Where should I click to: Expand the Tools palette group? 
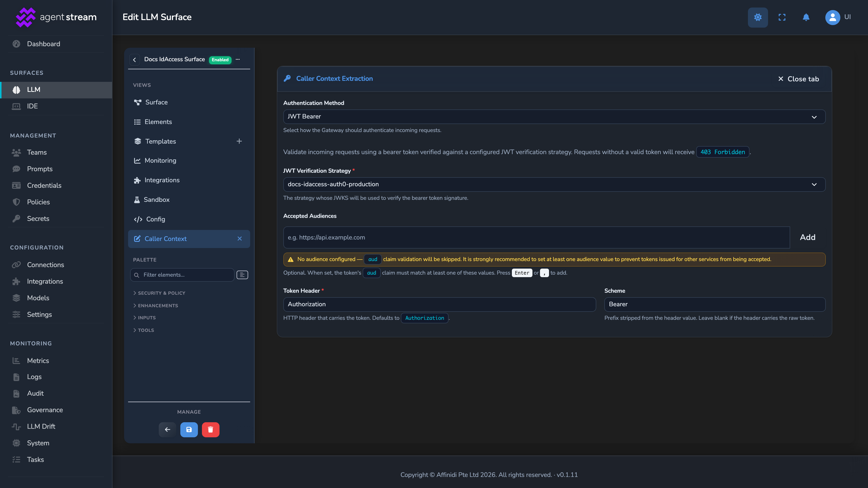pos(144,330)
